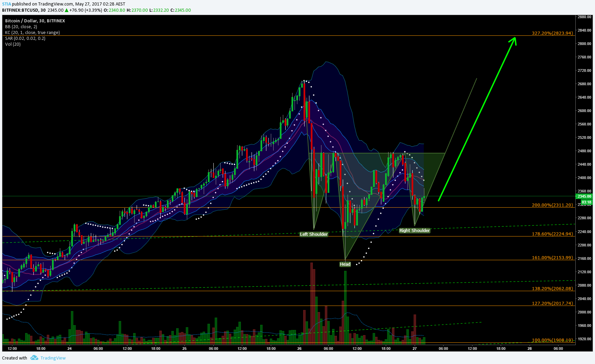Viewport: 595px width, 364px height.
Task: Click the O:2340.80 open value
Action: [114, 10]
